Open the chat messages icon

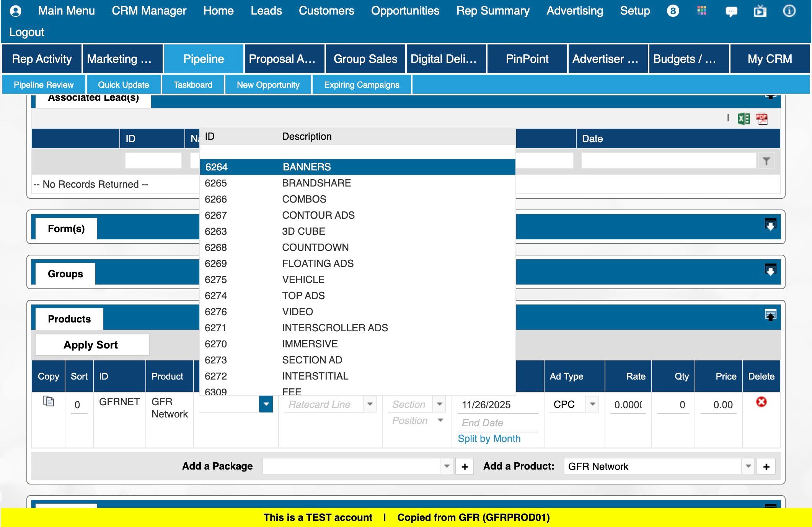(731, 11)
